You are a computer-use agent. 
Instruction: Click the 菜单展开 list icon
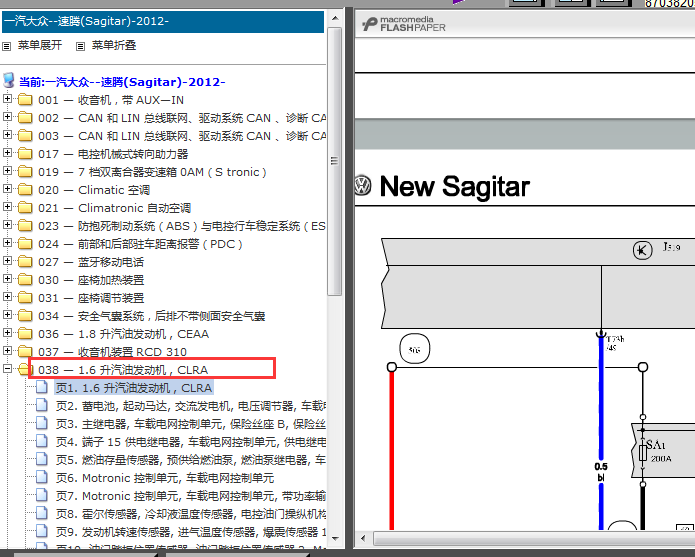click(6, 46)
